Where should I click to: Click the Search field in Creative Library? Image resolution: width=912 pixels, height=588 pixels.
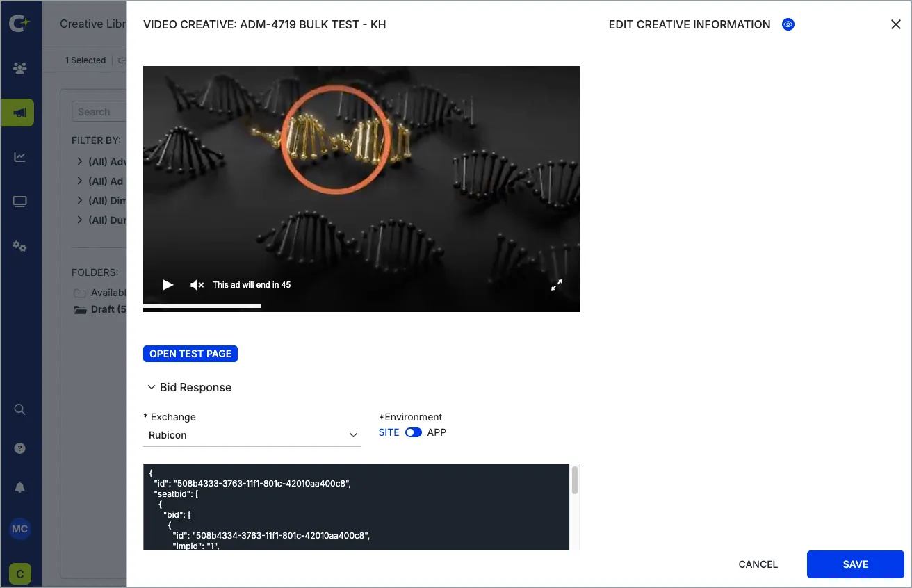[99, 111]
